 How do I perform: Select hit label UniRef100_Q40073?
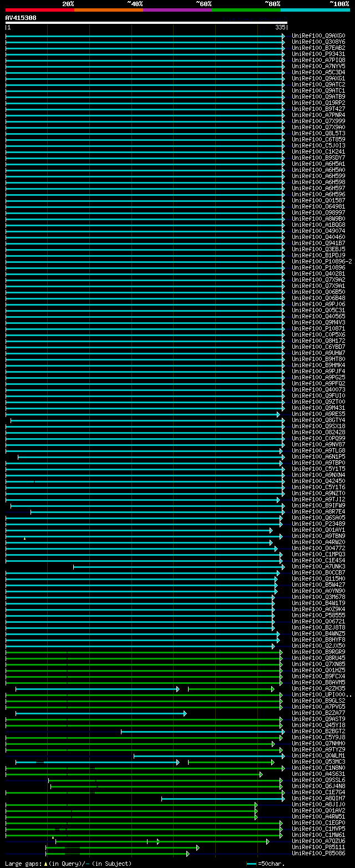pos(318,390)
